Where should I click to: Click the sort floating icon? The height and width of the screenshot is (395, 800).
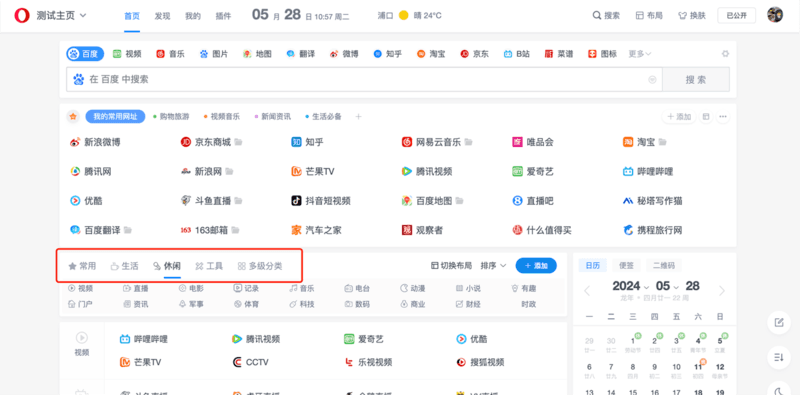[779, 357]
